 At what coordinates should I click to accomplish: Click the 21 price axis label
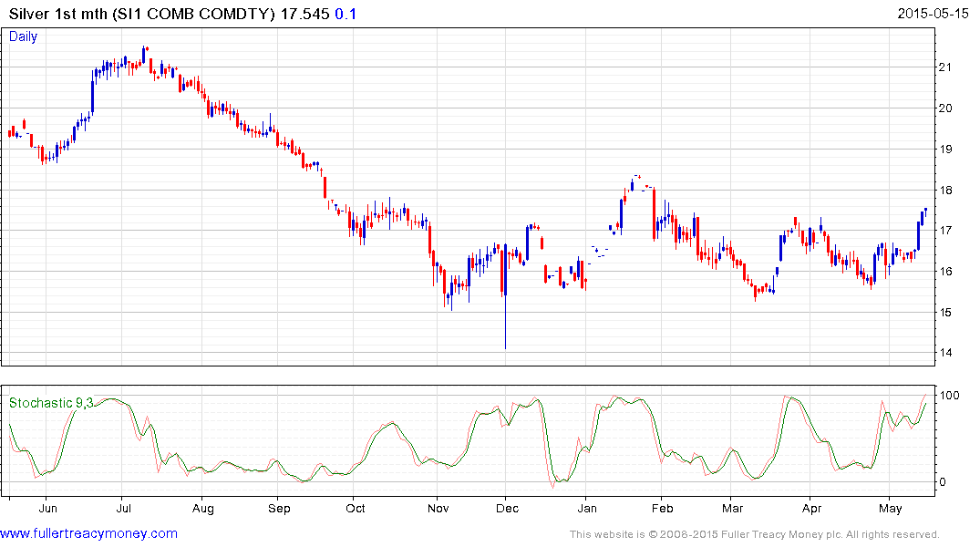click(x=945, y=67)
